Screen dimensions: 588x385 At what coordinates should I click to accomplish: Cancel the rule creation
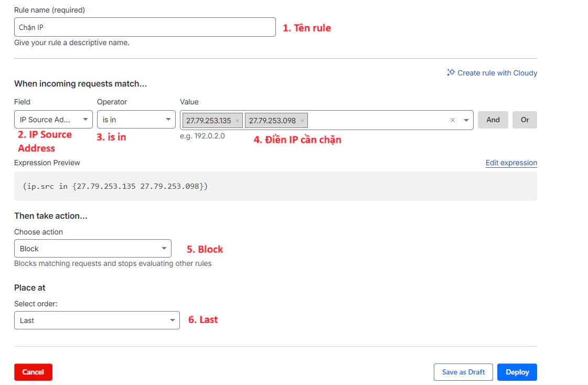[33, 372]
